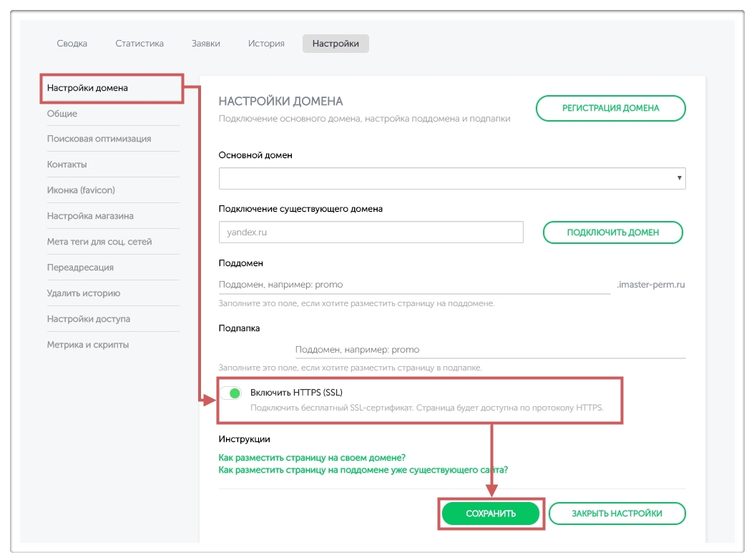Select Поисковая оптимизация in the sidebar
Screen dimensions: 754x560
click(99, 139)
